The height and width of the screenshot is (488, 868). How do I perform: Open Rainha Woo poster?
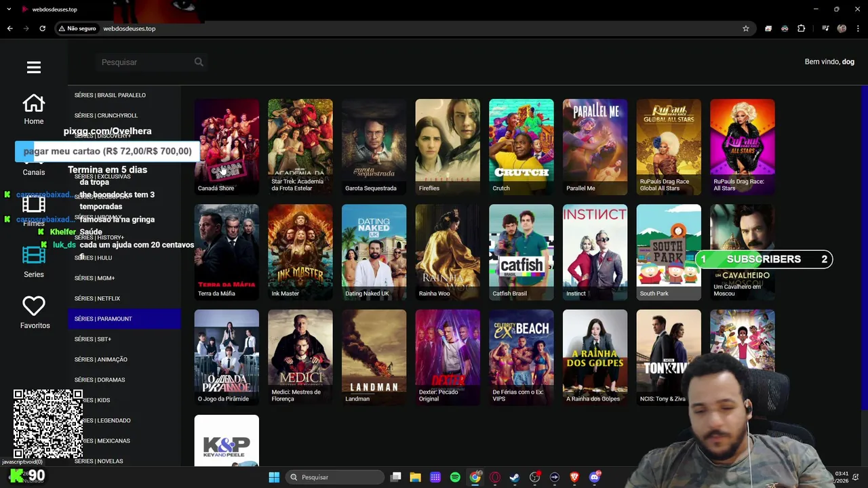pos(448,252)
